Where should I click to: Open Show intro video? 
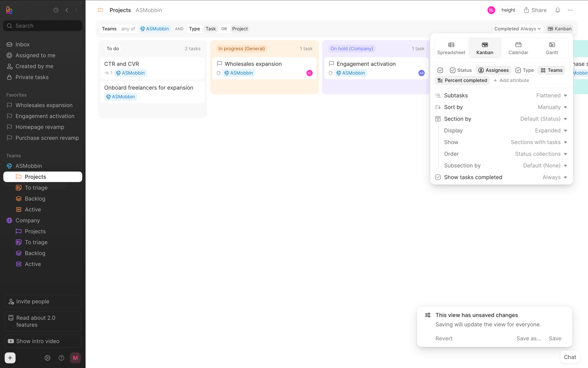43,341
